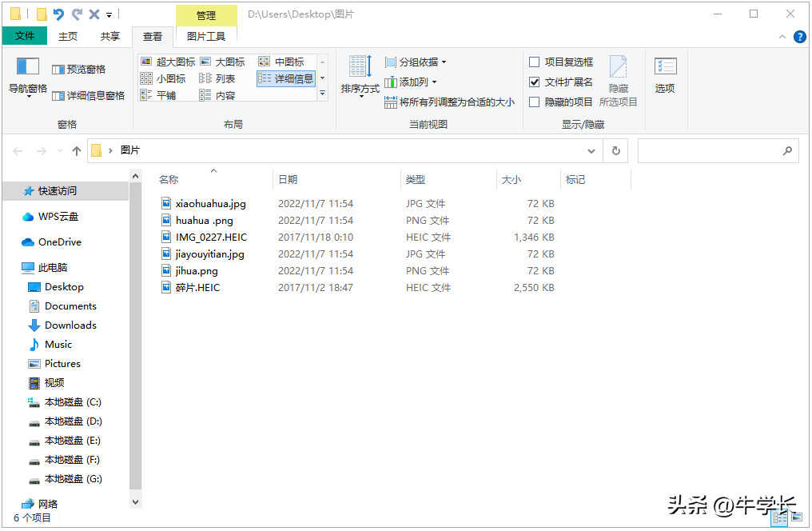This screenshot has width=812, height=531.
Task: Click the 预览窗格 preview pane icon
Action: click(78, 70)
